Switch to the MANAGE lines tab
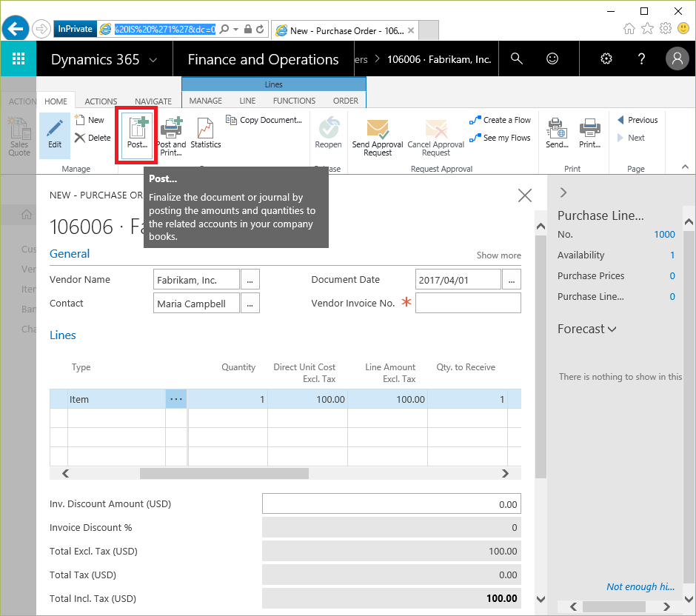Viewport: 696px width, 616px height. click(206, 101)
